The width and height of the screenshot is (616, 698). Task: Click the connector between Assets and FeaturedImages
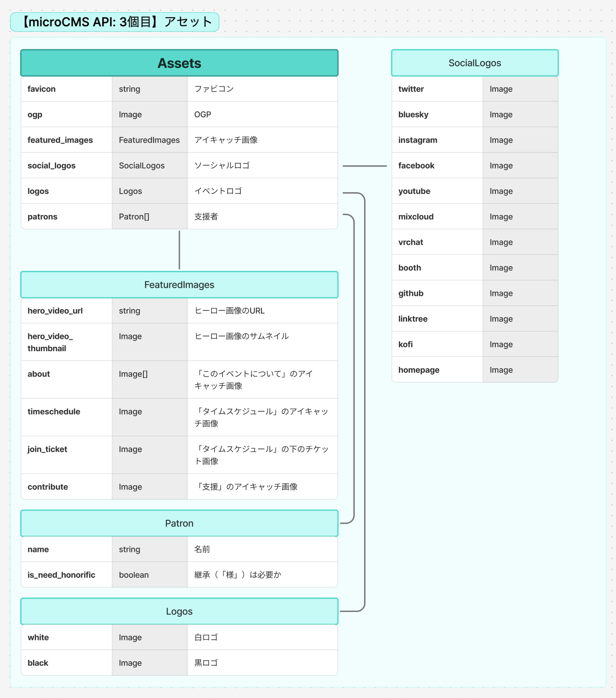[179, 250]
